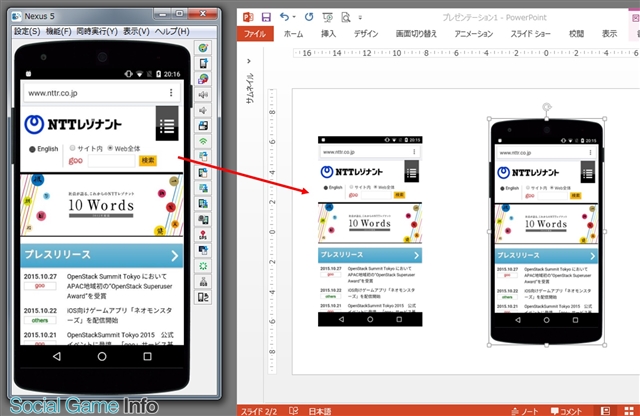This screenshot has height=416, width=640.
Task: Click the spell check book icon in PowerPoint's status bar
Action: [x=293, y=411]
